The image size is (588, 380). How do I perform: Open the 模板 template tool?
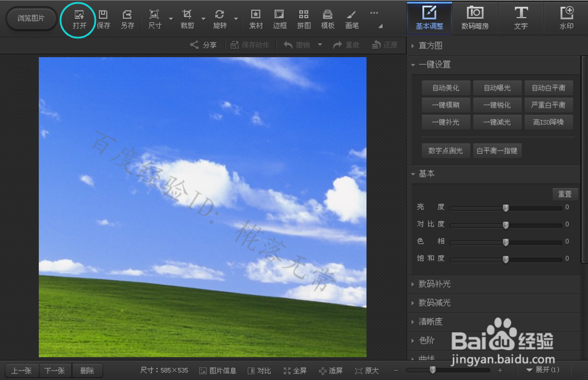[x=328, y=19]
